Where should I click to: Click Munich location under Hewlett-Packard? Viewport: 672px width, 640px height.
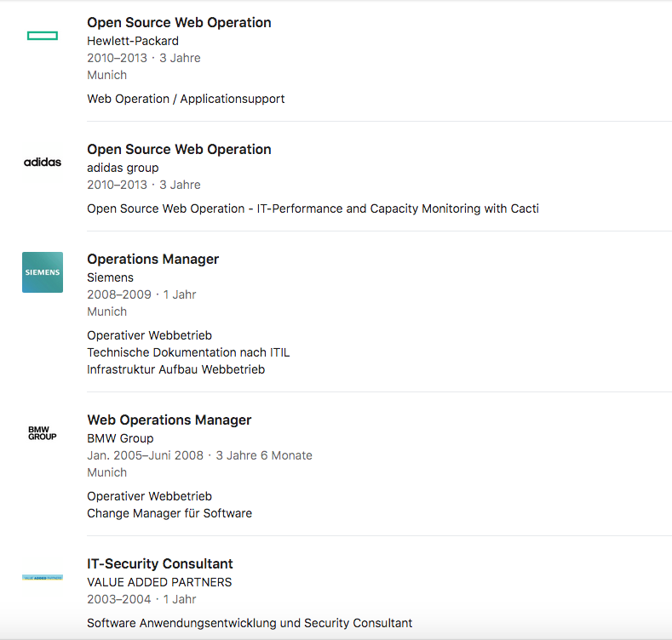107,76
